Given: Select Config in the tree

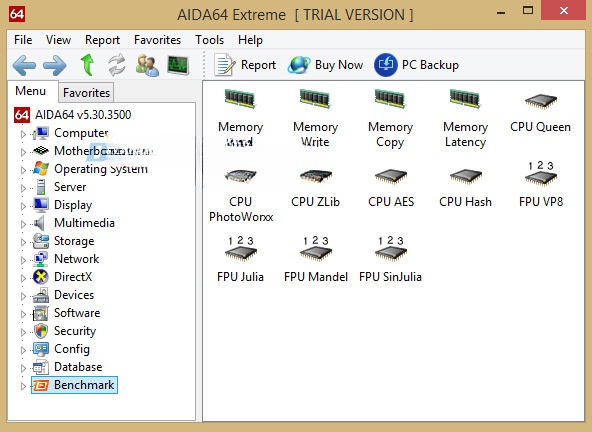Looking at the screenshot, I should tap(72, 349).
